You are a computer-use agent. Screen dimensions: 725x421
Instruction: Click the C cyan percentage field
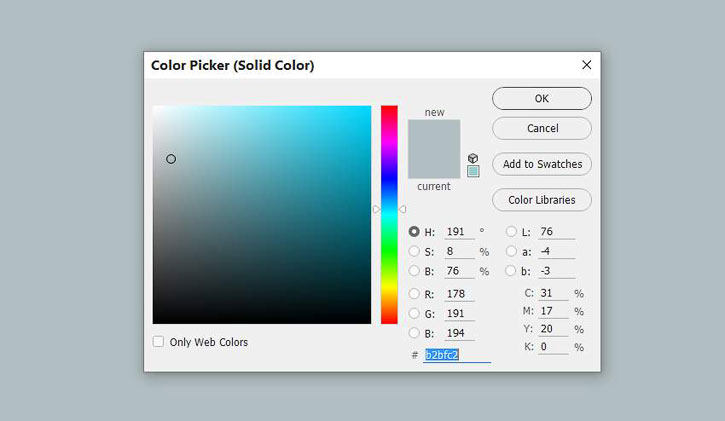point(553,293)
